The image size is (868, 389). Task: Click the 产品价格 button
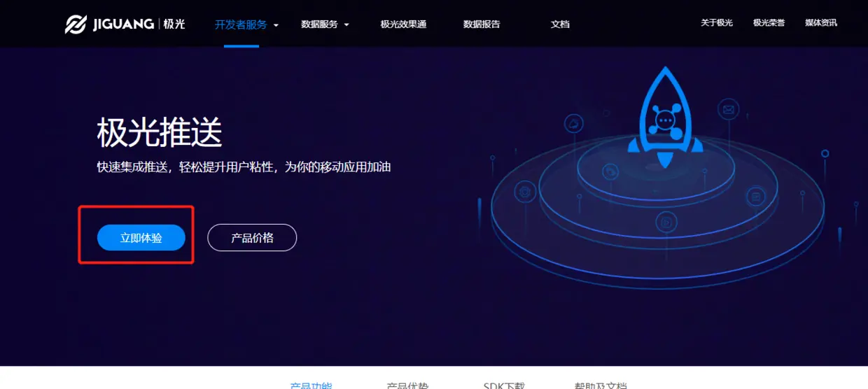[x=252, y=238]
